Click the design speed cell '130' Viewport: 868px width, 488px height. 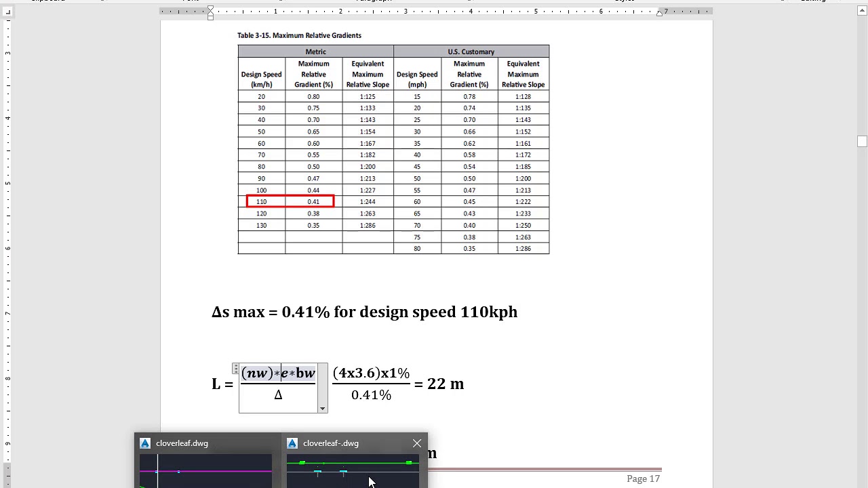[261, 225]
